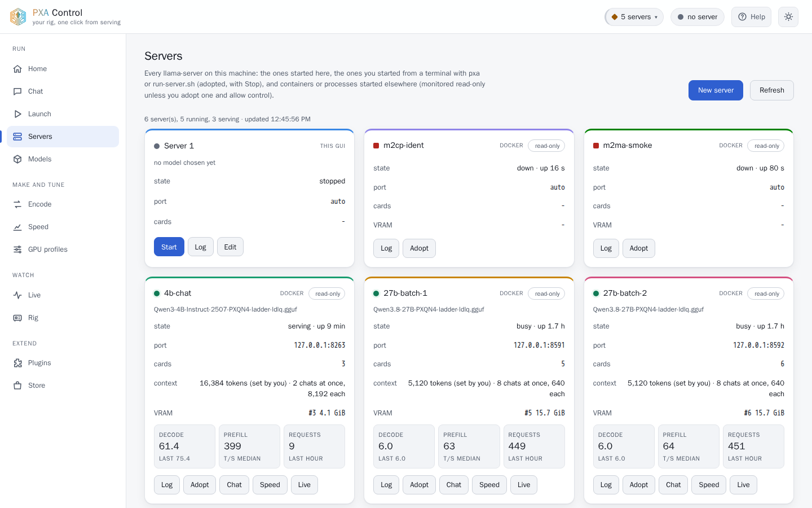Edit Server 1 settings
The image size is (812, 508).
tap(230, 247)
